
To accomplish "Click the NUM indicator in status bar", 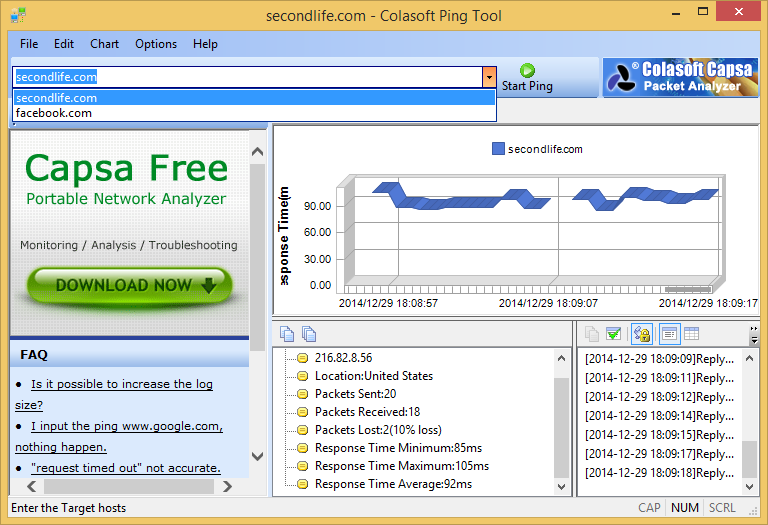I will point(685,508).
